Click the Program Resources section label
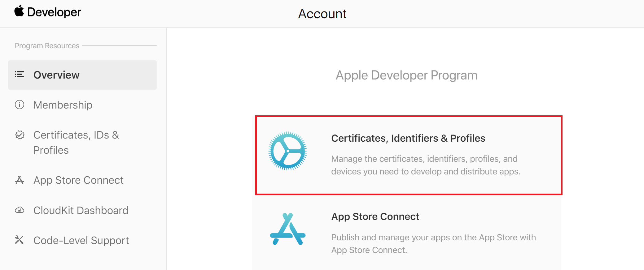This screenshot has height=270, width=644. pyautogui.click(x=47, y=46)
